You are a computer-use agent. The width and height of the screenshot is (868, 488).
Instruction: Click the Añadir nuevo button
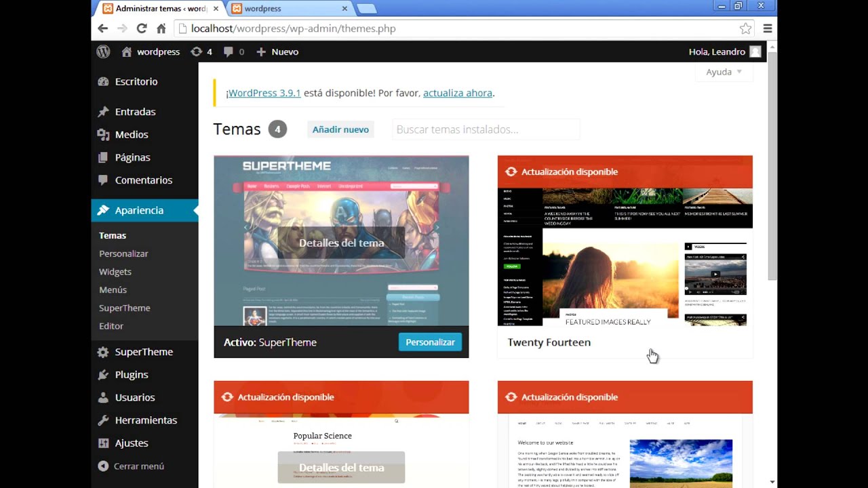coord(340,129)
